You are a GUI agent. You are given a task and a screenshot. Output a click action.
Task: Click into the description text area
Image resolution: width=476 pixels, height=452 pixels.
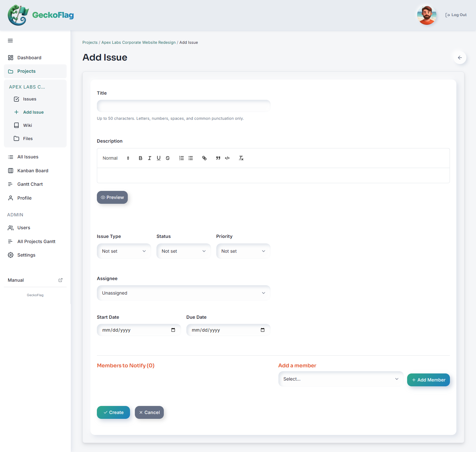(273, 175)
